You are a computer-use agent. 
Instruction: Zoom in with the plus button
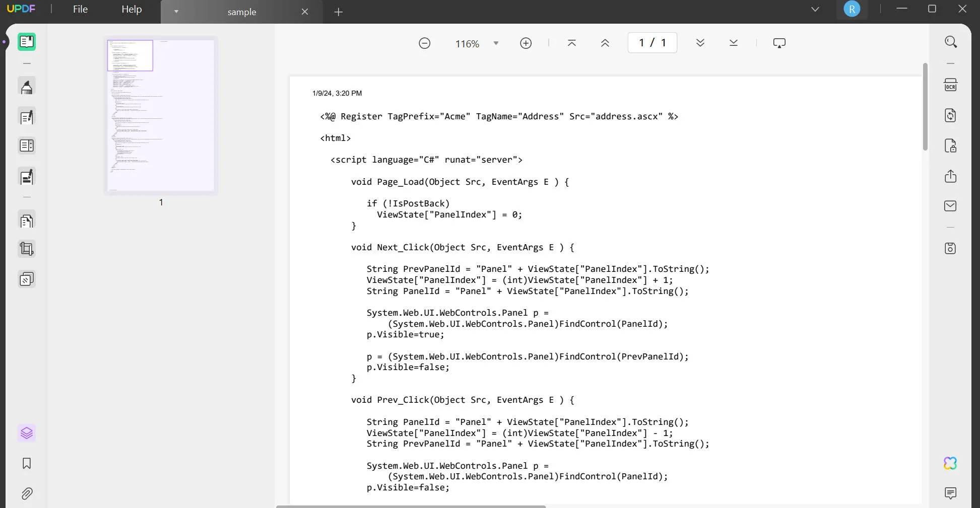pyautogui.click(x=526, y=43)
